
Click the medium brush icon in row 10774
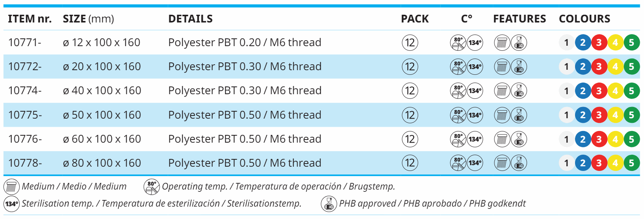click(x=502, y=91)
